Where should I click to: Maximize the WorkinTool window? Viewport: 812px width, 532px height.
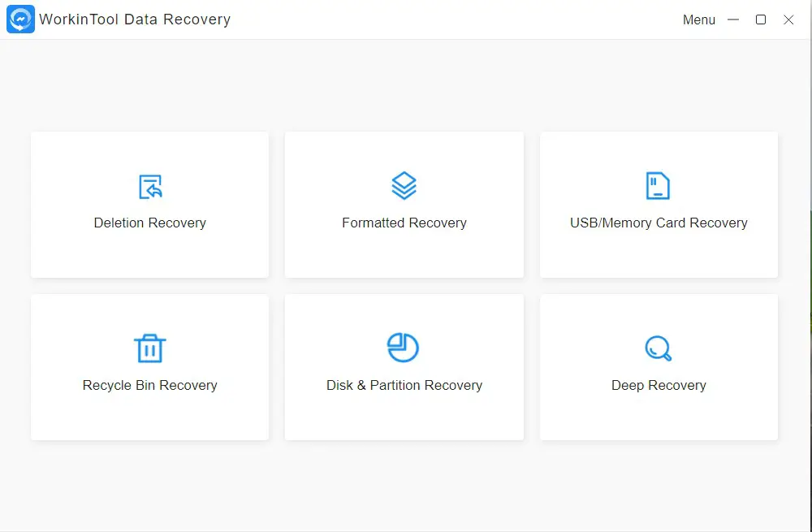[761, 19]
